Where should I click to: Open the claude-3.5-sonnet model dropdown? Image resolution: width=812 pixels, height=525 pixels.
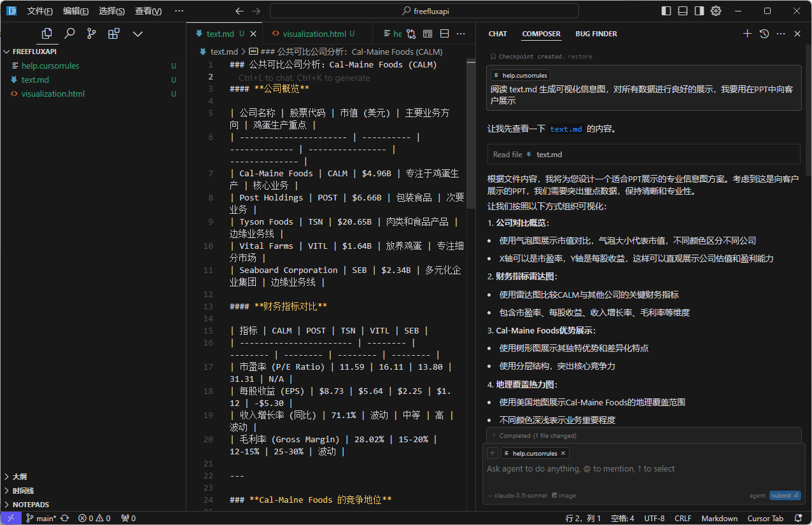pos(517,495)
